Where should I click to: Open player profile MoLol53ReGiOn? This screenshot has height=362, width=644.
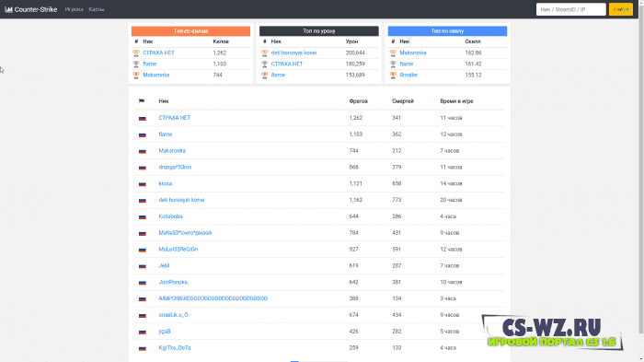coord(178,250)
